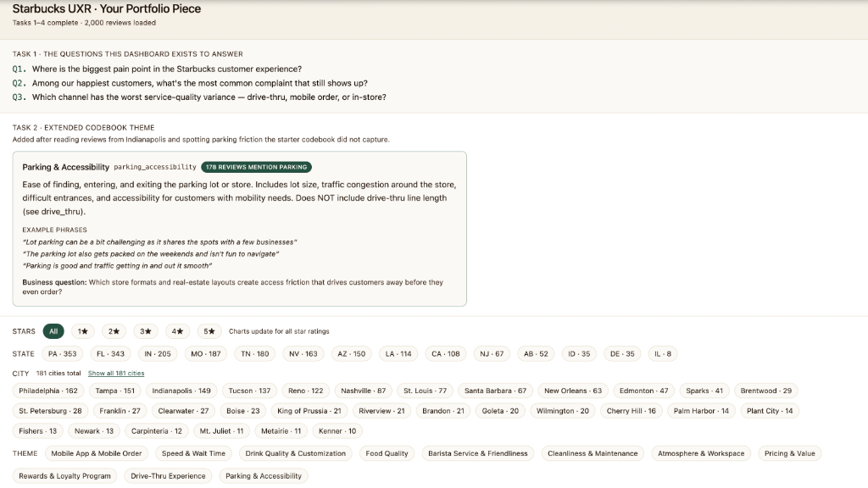Screen dimensions: 868x488
Task: Filter by Santa Barbara · 67 city chip
Action: (x=495, y=391)
